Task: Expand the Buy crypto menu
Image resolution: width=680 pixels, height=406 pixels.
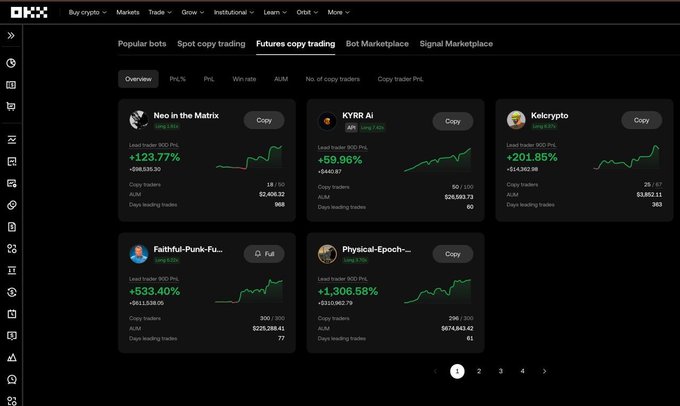Action: pyautogui.click(x=87, y=13)
